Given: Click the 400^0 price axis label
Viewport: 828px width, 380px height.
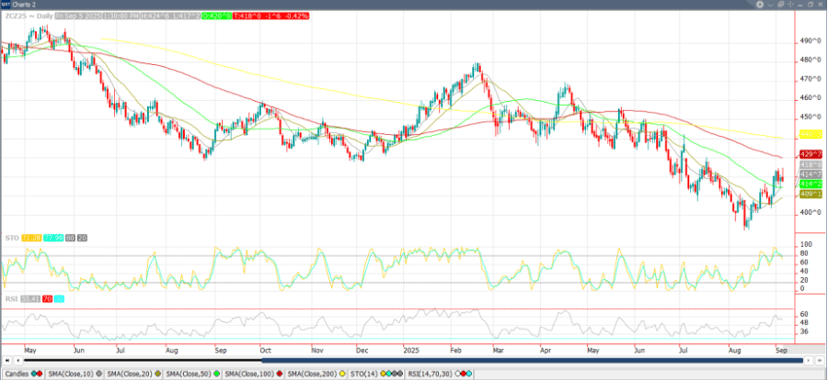Looking at the screenshot, I should point(812,212).
